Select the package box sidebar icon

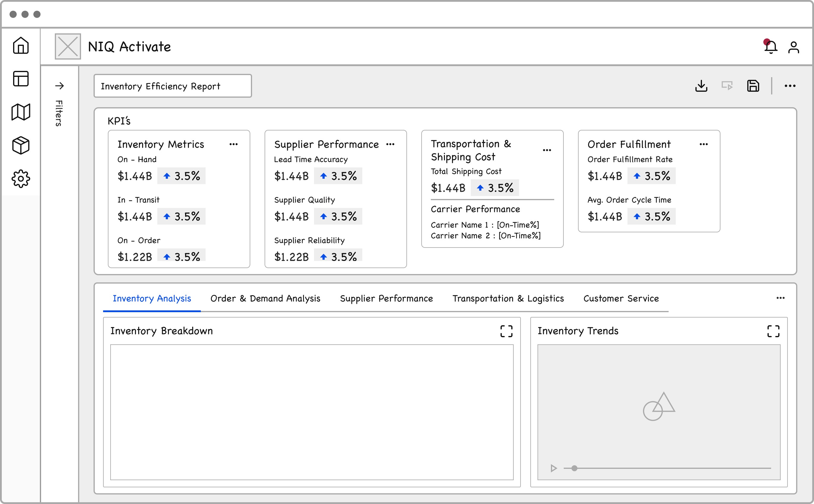point(21,145)
